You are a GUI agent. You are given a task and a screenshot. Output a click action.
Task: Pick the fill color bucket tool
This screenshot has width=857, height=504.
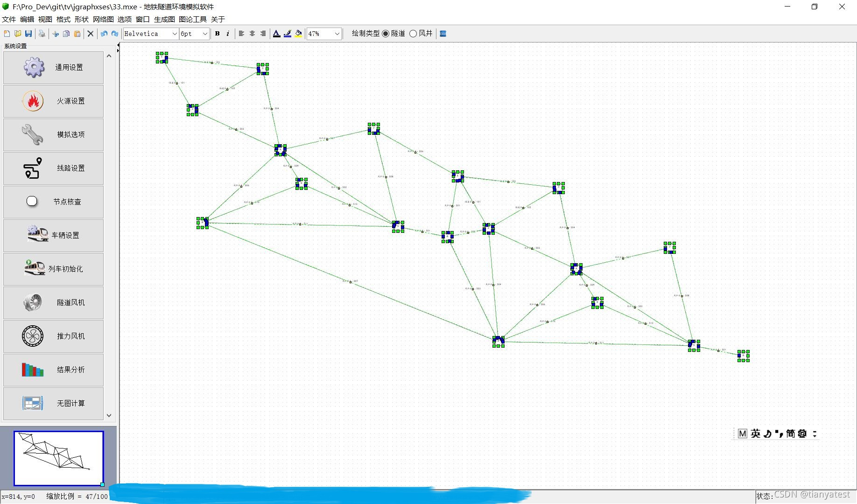(299, 34)
